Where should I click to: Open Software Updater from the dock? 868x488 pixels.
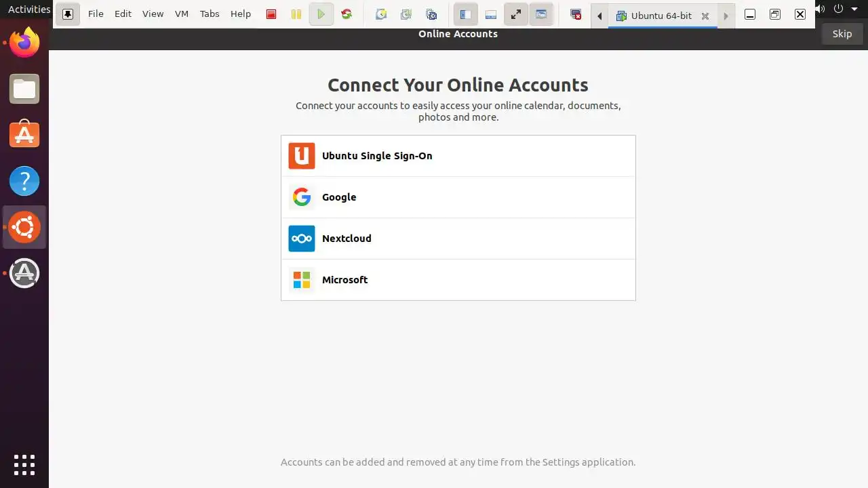(x=24, y=273)
